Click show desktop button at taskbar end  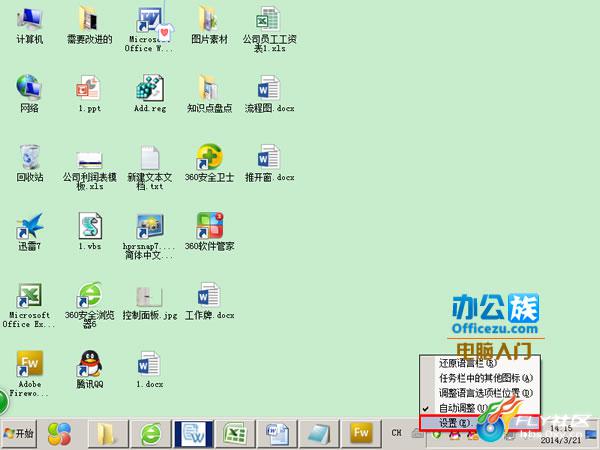pyautogui.click(x=592, y=434)
